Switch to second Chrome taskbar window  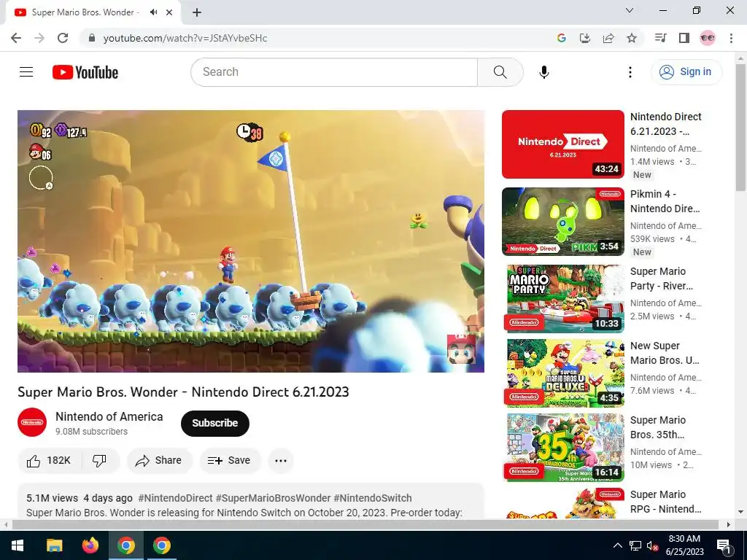tap(162, 545)
